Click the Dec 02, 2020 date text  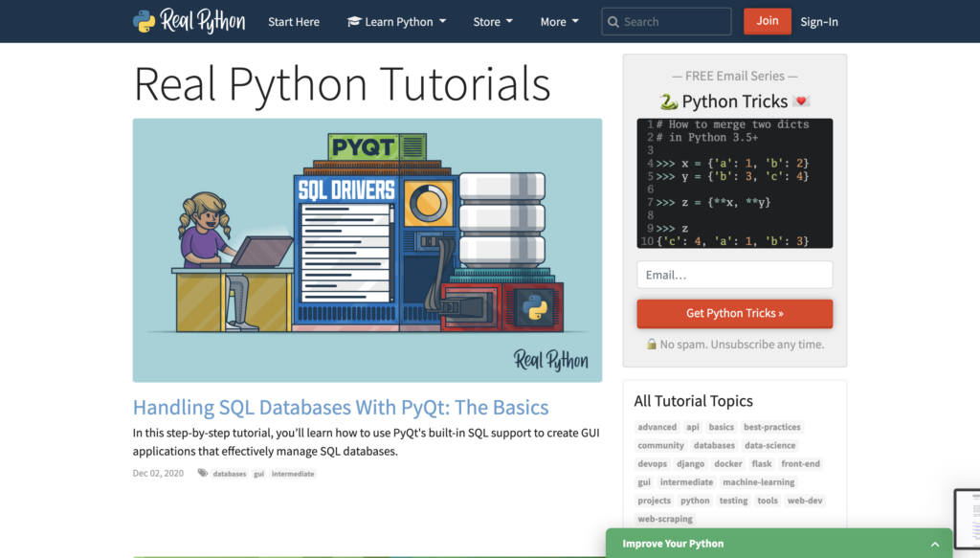tap(158, 474)
